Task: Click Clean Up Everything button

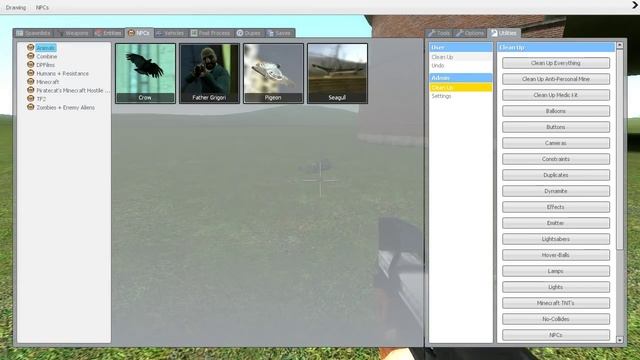Action: (x=556, y=63)
